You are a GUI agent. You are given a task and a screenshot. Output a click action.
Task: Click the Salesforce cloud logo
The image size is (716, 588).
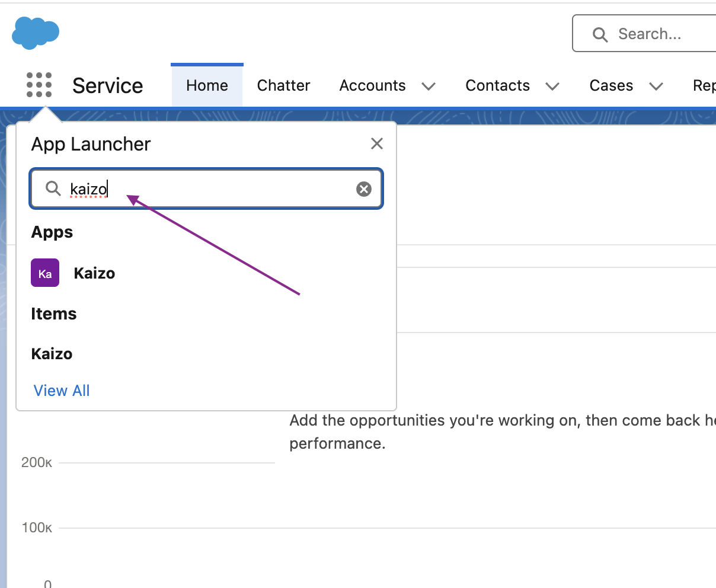coord(36,33)
